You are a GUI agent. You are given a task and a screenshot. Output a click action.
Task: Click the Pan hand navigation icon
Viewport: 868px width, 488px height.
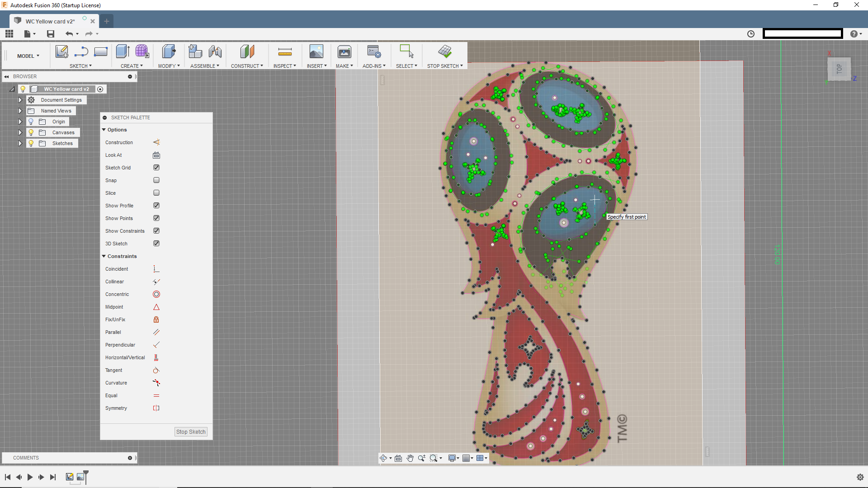coord(410,458)
